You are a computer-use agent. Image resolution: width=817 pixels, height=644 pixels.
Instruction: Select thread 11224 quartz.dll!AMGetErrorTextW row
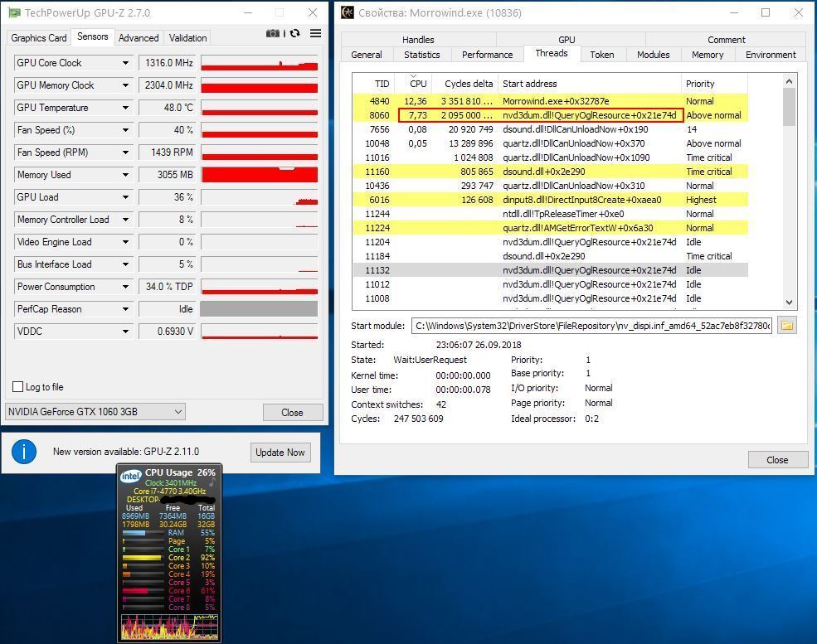click(x=550, y=227)
